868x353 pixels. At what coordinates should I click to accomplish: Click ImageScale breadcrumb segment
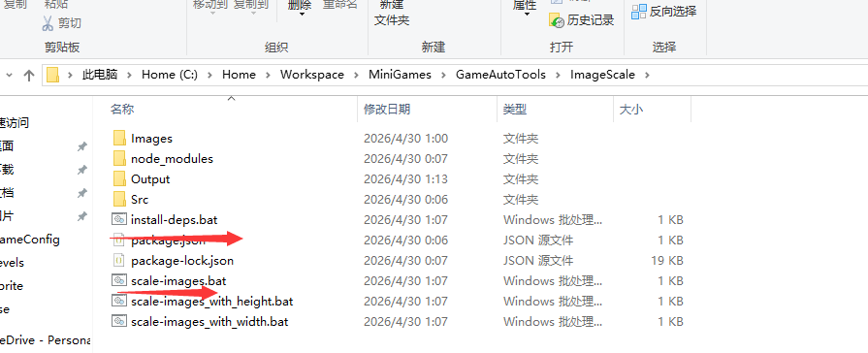pyautogui.click(x=603, y=75)
